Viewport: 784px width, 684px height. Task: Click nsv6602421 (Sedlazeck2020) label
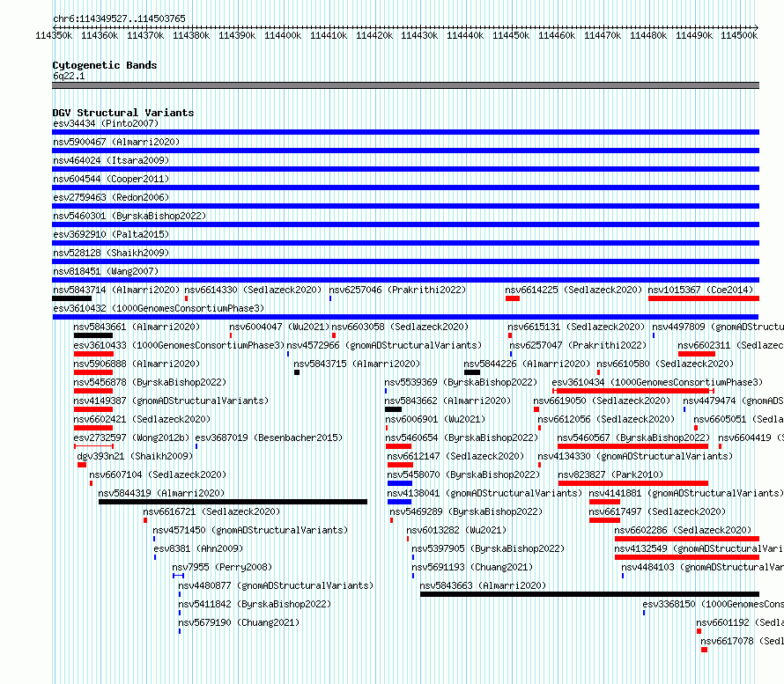pos(142,419)
